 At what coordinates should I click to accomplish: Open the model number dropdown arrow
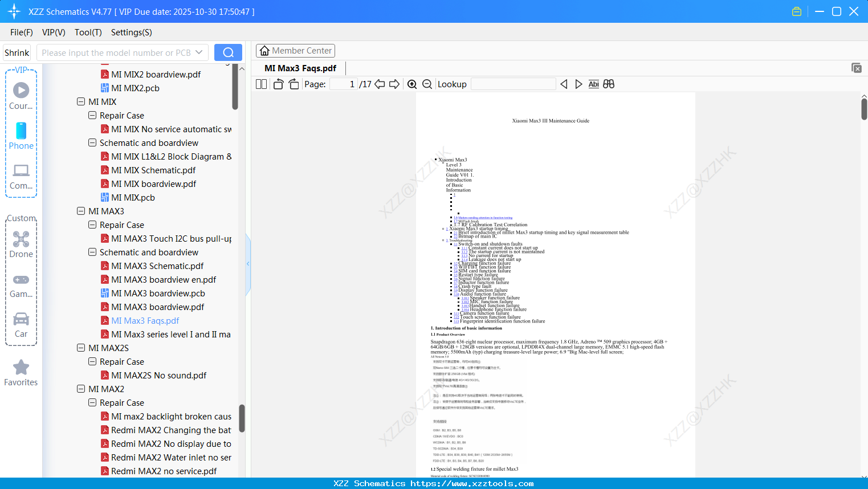pyautogui.click(x=199, y=52)
